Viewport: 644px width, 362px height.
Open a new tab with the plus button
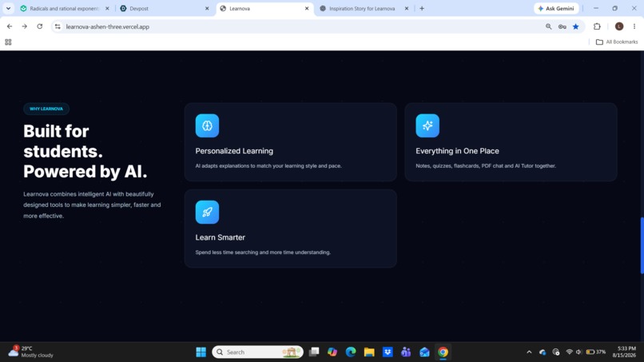pos(422,8)
